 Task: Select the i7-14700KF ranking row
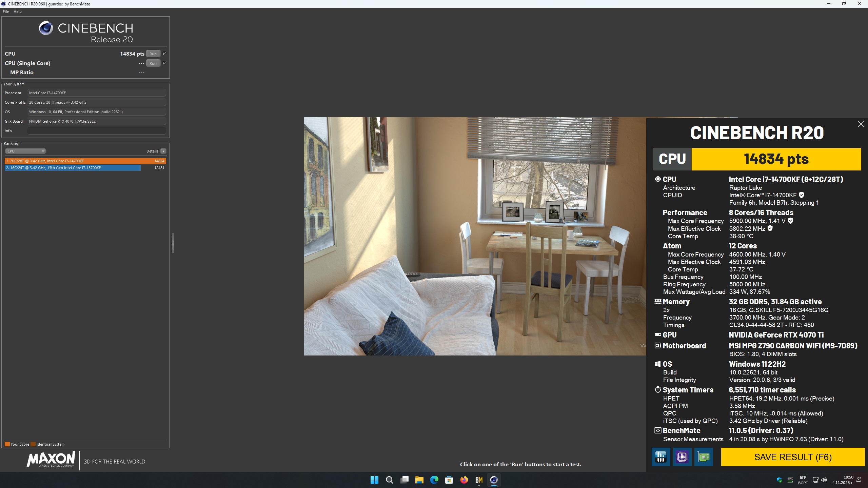(85, 161)
